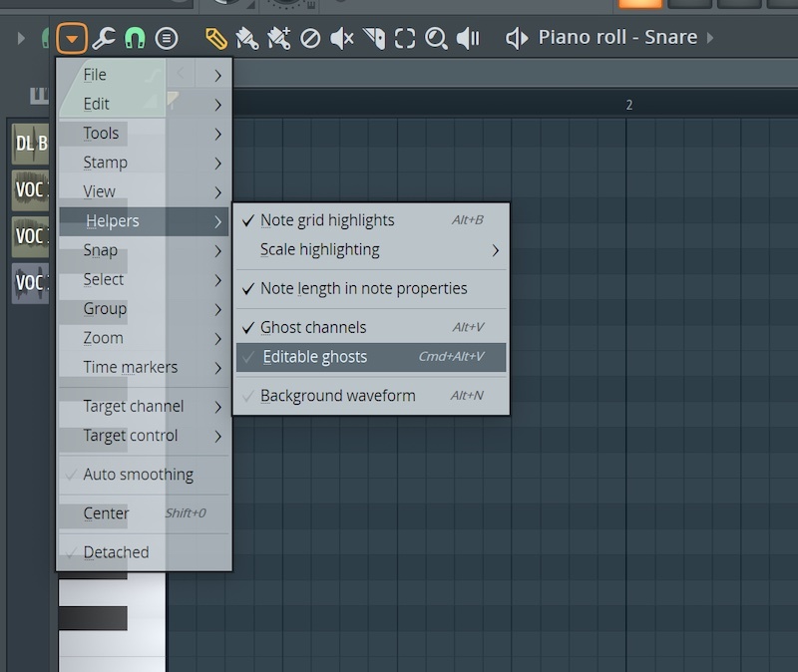The height and width of the screenshot is (672, 798).
Task: Toggle Note grid highlights option
Action: click(x=327, y=220)
